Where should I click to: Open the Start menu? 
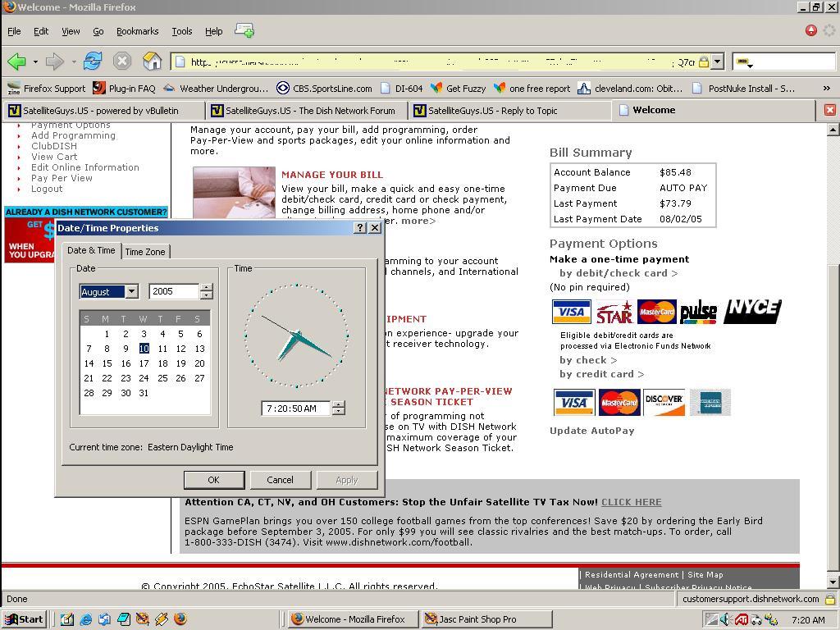(x=24, y=619)
